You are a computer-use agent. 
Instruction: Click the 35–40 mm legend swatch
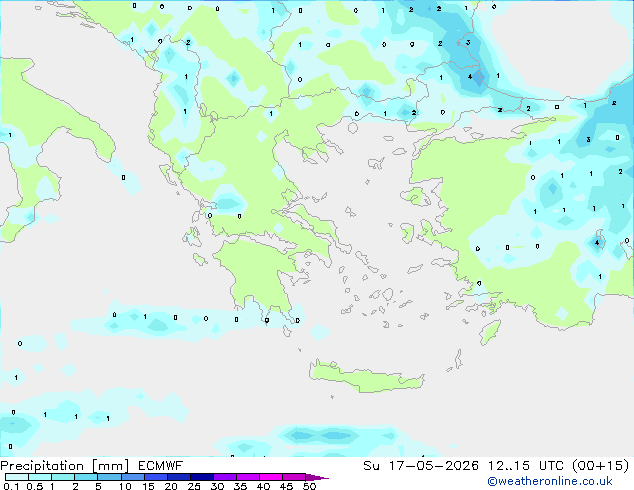pos(247,477)
